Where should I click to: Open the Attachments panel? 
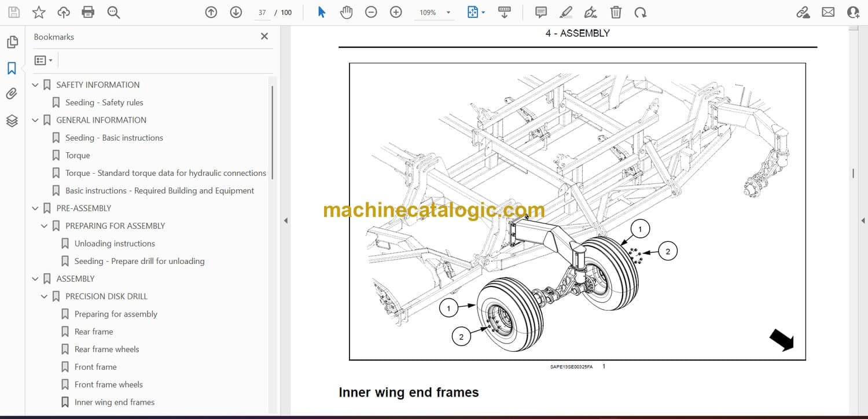point(12,94)
